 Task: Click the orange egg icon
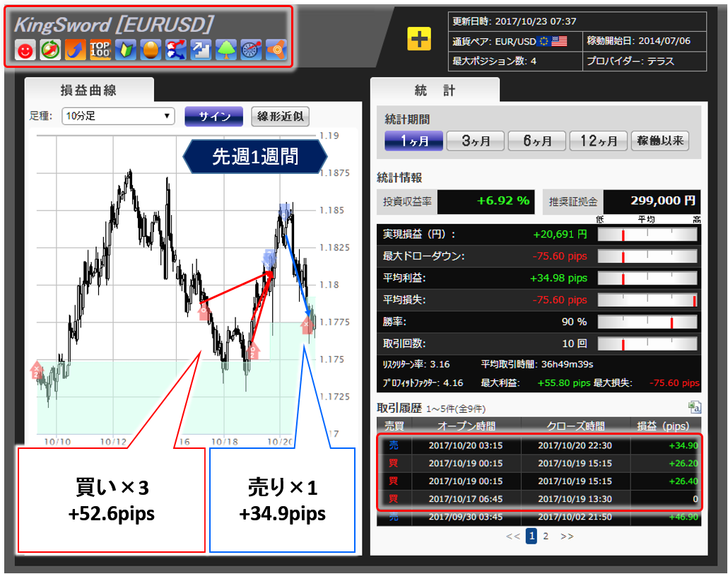[151, 50]
